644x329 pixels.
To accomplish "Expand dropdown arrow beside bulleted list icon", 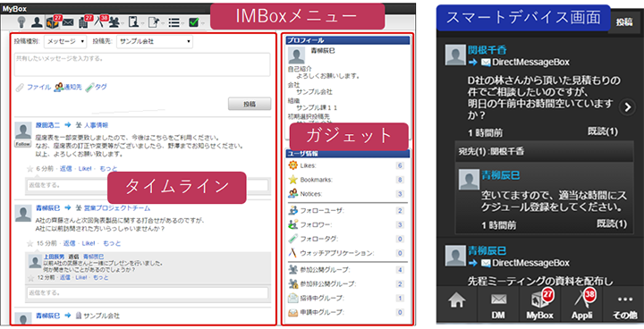I will pos(182,23).
